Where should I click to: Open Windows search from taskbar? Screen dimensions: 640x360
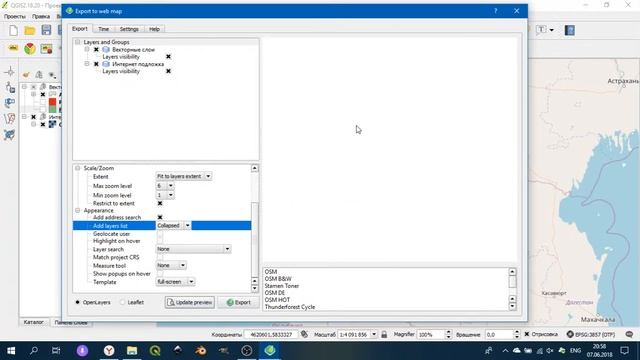click(34, 351)
